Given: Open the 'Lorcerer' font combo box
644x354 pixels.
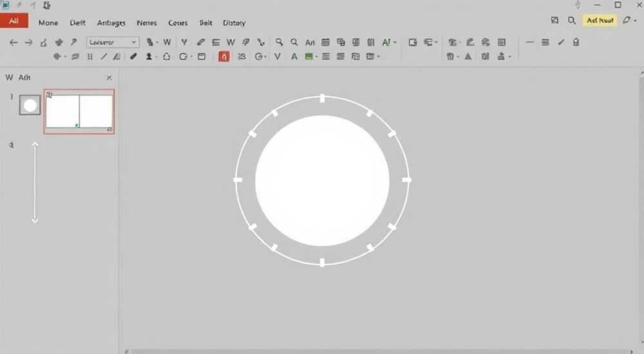Looking at the screenshot, I should (x=113, y=42).
